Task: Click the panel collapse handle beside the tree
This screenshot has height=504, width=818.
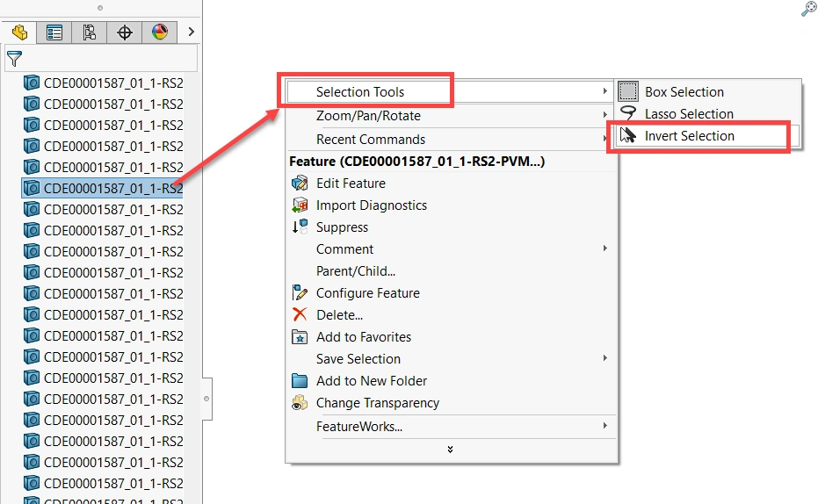Action: [x=206, y=399]
